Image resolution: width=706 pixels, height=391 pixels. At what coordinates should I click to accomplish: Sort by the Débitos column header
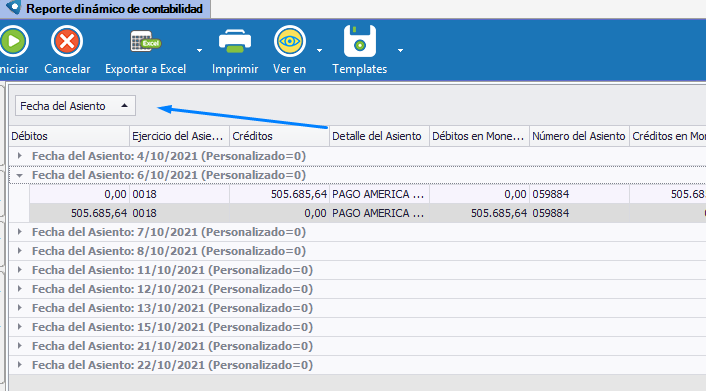tap(69, 136)
